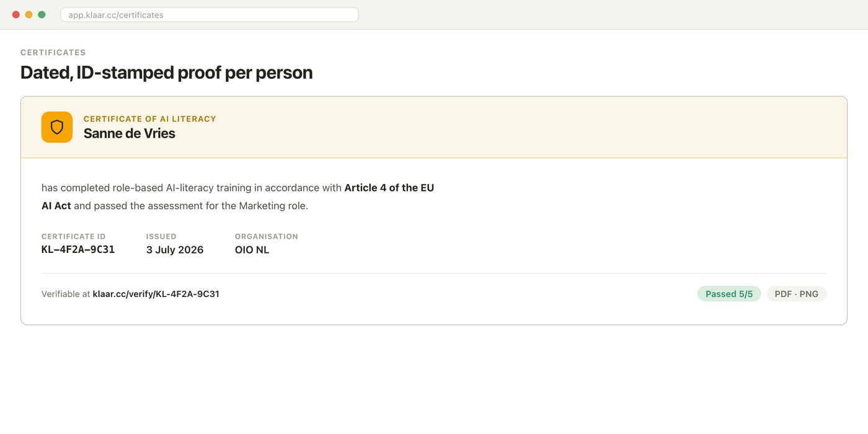The width and height of the screenshot is (868, 434).
Task: Click the yellow minimize window button
Action: tap(29, 15)
